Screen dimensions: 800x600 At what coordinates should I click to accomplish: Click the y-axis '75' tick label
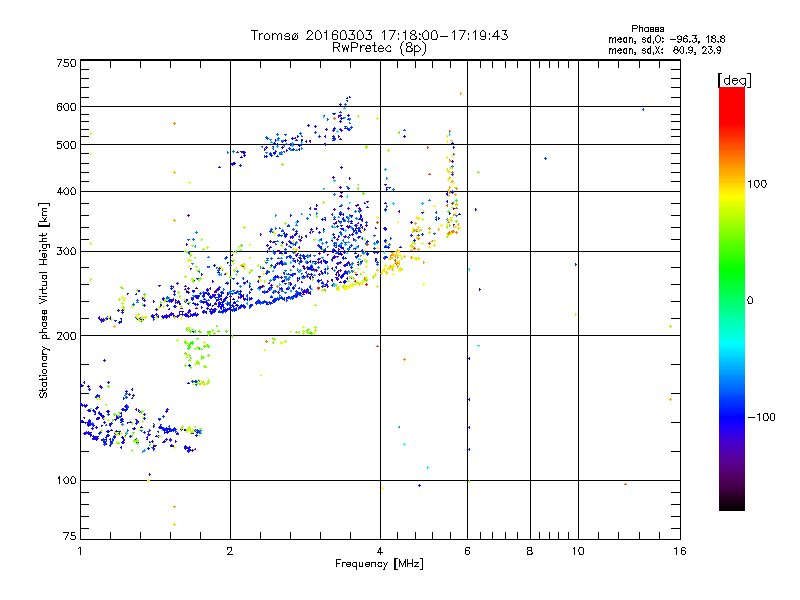pyautogui.click(x=70, y=536)
